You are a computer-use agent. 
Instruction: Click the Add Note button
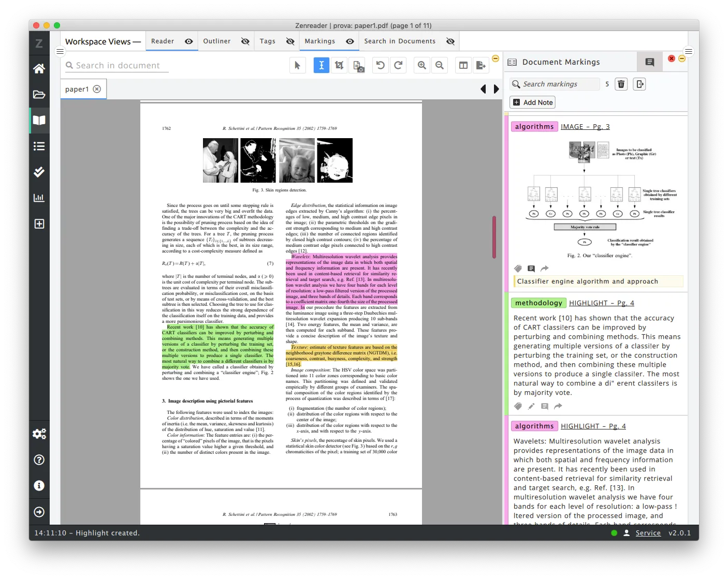[x=532, y=102]
